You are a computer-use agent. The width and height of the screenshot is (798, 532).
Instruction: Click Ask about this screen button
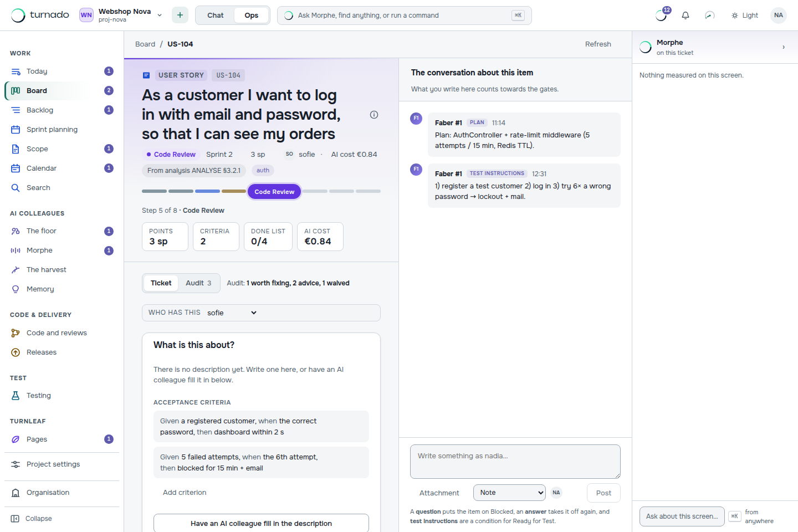(682, 516)
